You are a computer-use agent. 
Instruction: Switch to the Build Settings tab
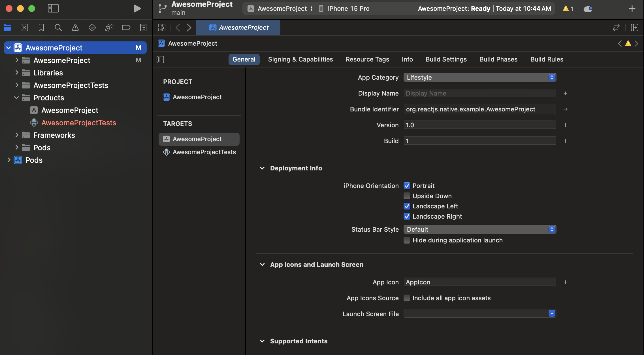click(446, 59)
